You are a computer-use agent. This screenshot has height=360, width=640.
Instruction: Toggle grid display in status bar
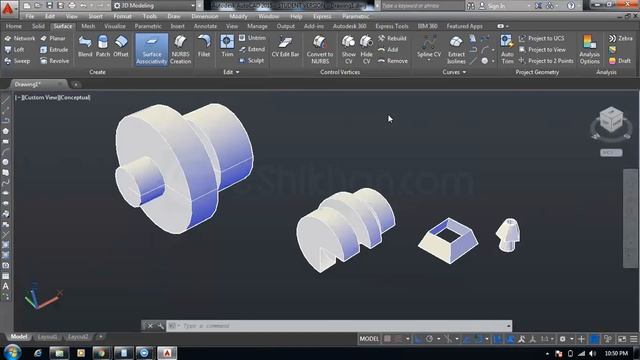pos(387,339)
